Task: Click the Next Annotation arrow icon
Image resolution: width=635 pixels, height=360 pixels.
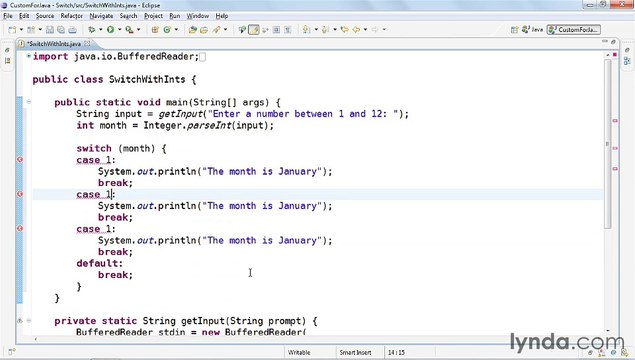Action: 307,30
